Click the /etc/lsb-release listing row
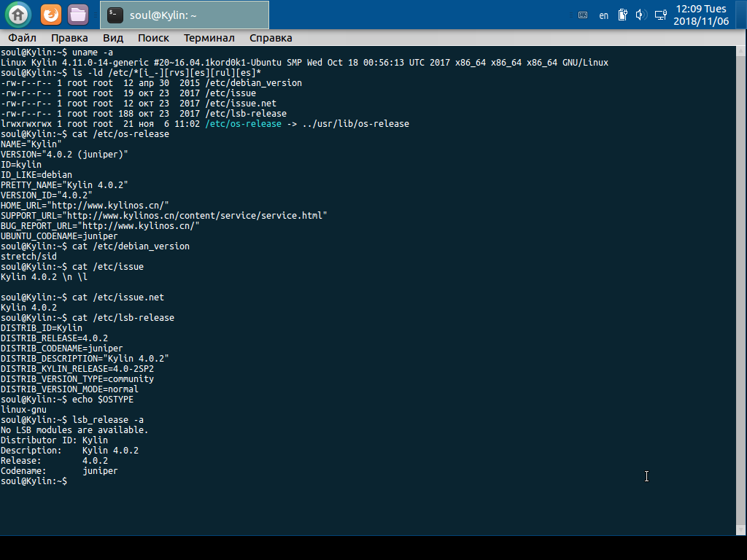747x560 pixels. pos(144,113)
